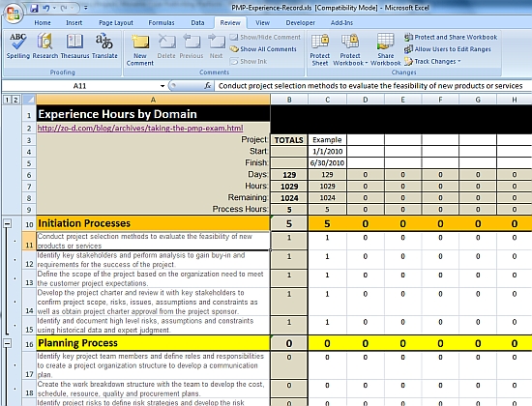Viewport: 532px width, 406px height.
Task: Click the Protect Sheet icon
Action: [319, 50]
